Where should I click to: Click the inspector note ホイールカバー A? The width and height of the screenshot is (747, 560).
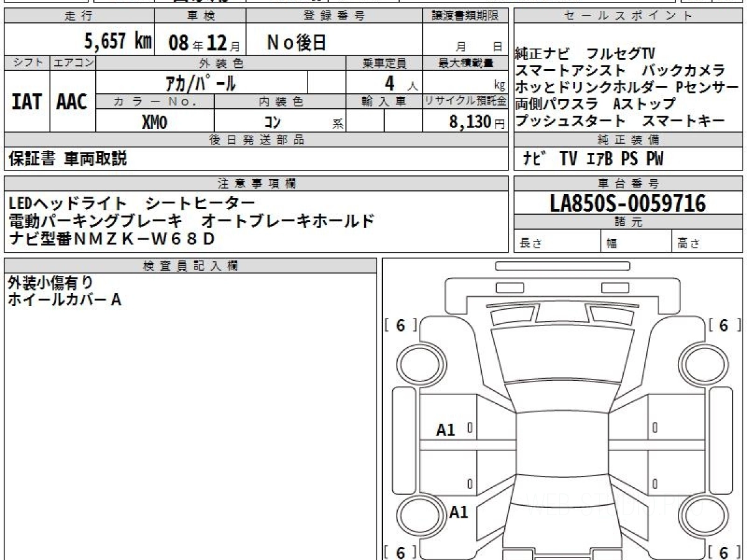(x=65, y=300)
